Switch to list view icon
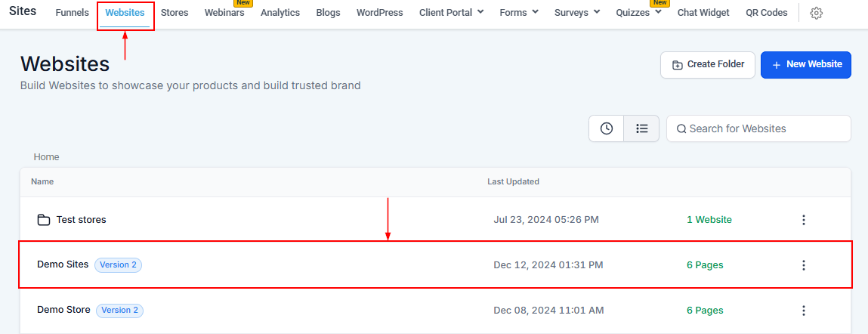Image resolution: width=868 pixels, height=334 pixels. (641, 128)
